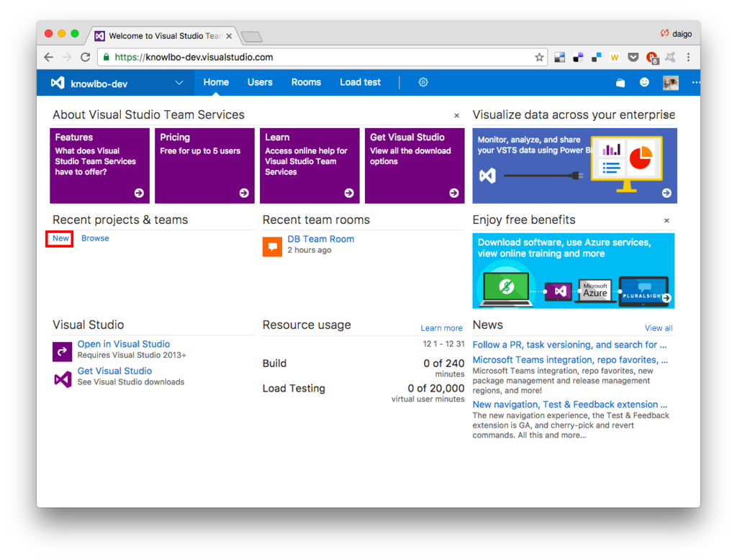737x560 pixels.
Task: Open the user profile avatar
Action: [670, 83]
